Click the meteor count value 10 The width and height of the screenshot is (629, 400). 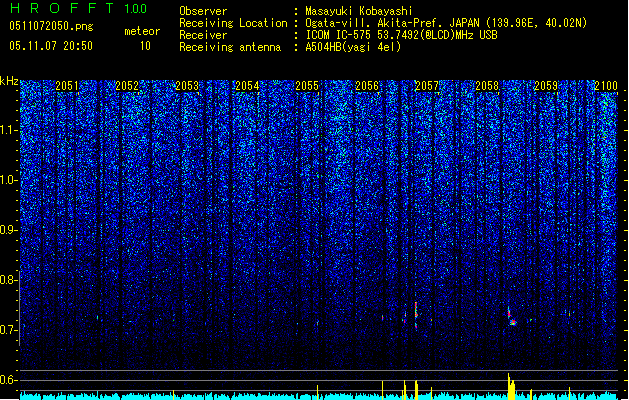point(145,46)
